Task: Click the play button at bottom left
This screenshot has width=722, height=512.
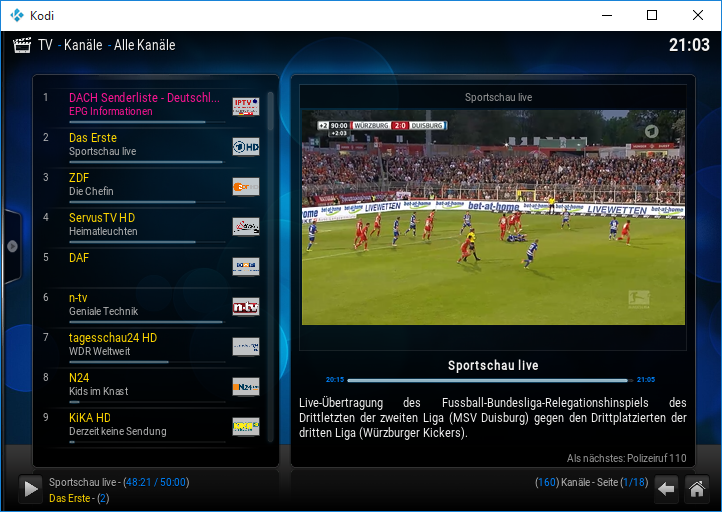Action: click(x=30, y=489)
